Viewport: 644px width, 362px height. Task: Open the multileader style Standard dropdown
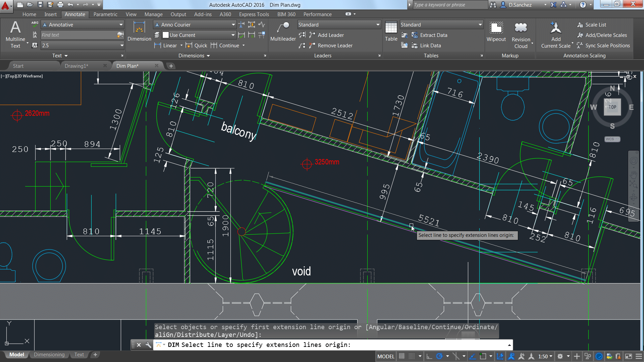coord(339,24)
